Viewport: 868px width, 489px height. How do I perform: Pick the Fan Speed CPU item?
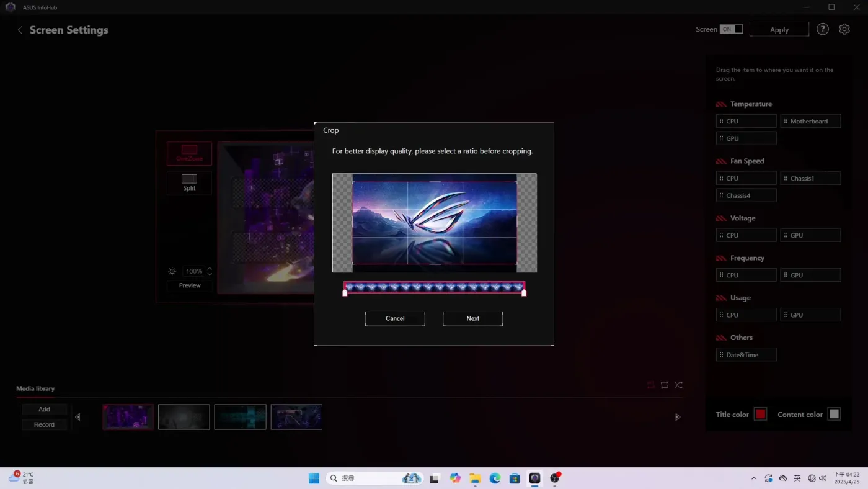pos(746,178)
